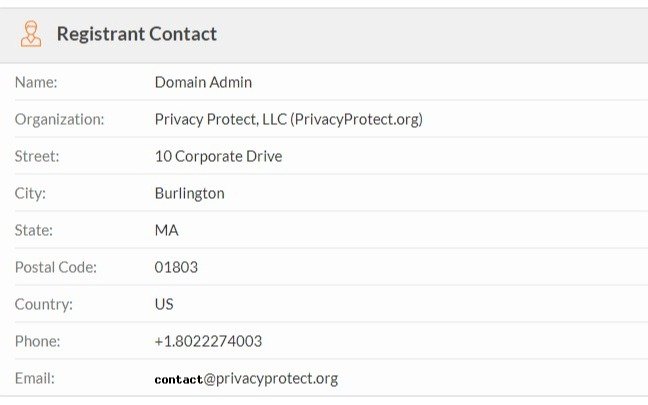Click the contact@privacyprotect.org email address
The width and height of the screenshot is (648, 405).
pyautogui.click(x=246, y=379)
